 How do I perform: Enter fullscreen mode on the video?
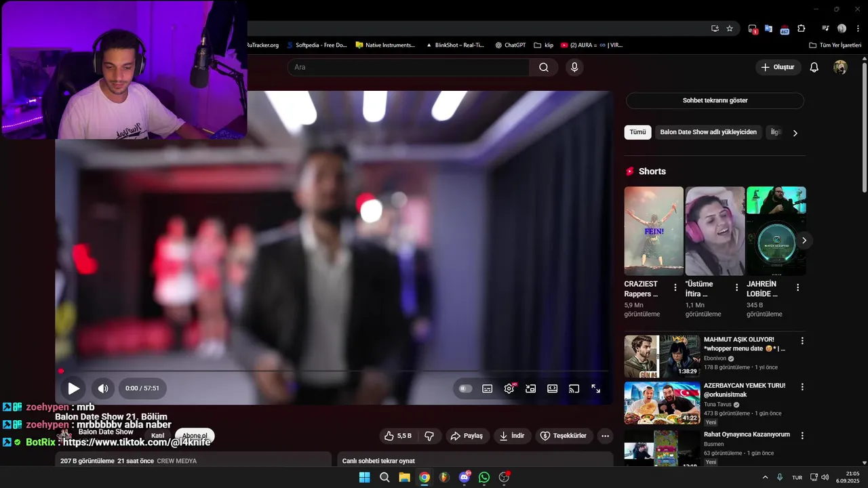point(595,388)
